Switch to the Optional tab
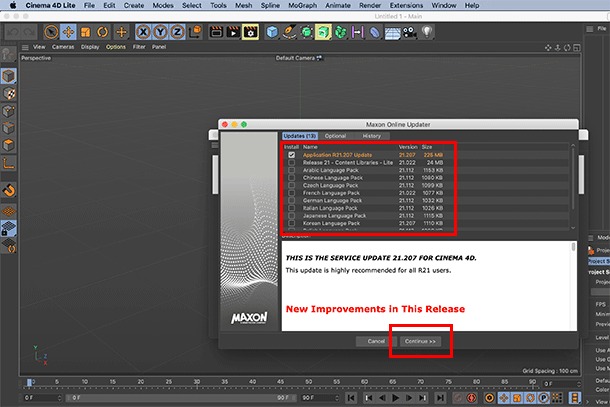 (x=335, y=136)
